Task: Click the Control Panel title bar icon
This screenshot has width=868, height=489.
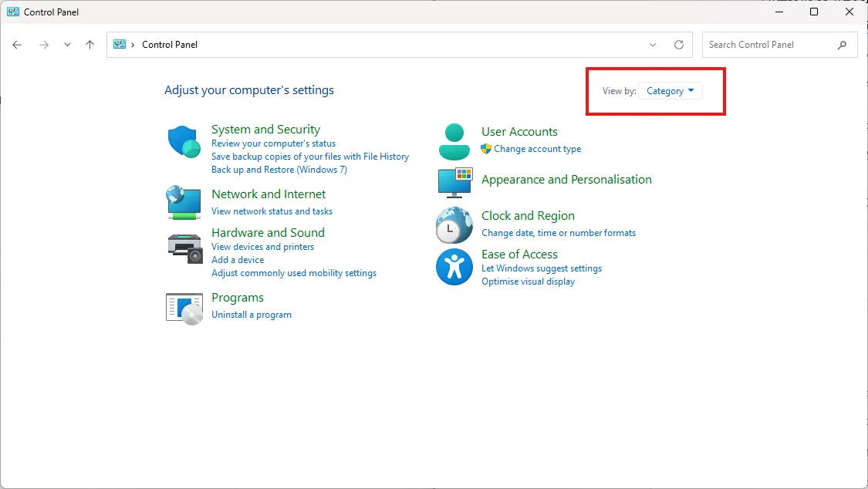Action: pos(13,12)
